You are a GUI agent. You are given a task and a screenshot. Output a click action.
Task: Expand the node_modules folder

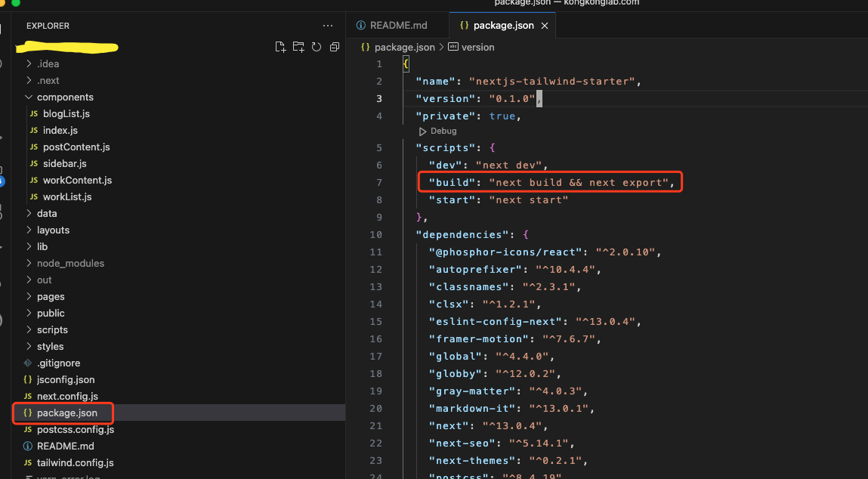click(70, 263)
